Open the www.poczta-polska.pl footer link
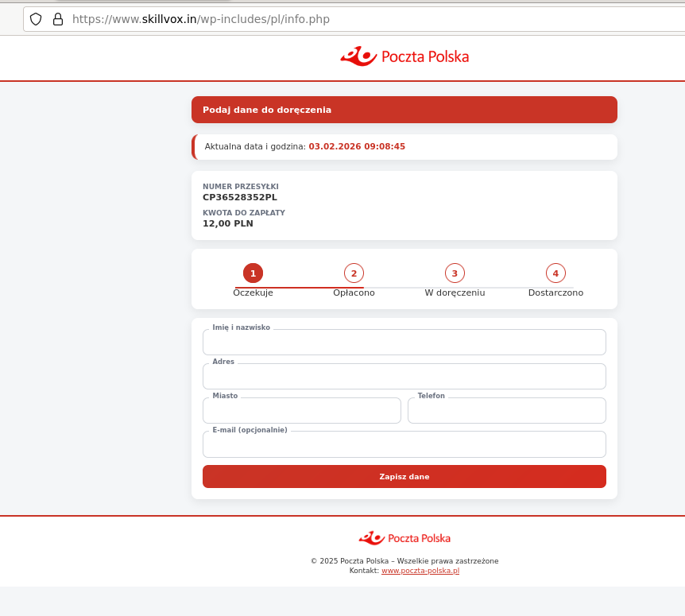685x616 pixels. pos(420,570)
